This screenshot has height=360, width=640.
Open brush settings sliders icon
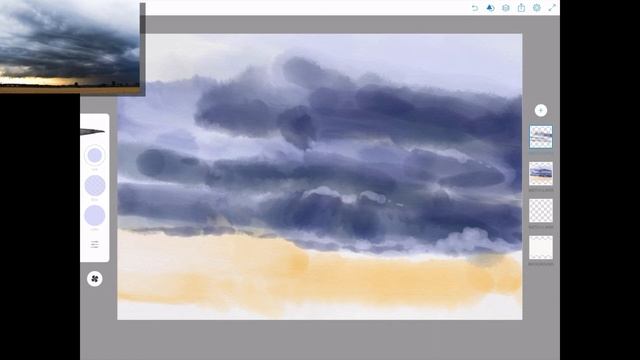point(95,244)
